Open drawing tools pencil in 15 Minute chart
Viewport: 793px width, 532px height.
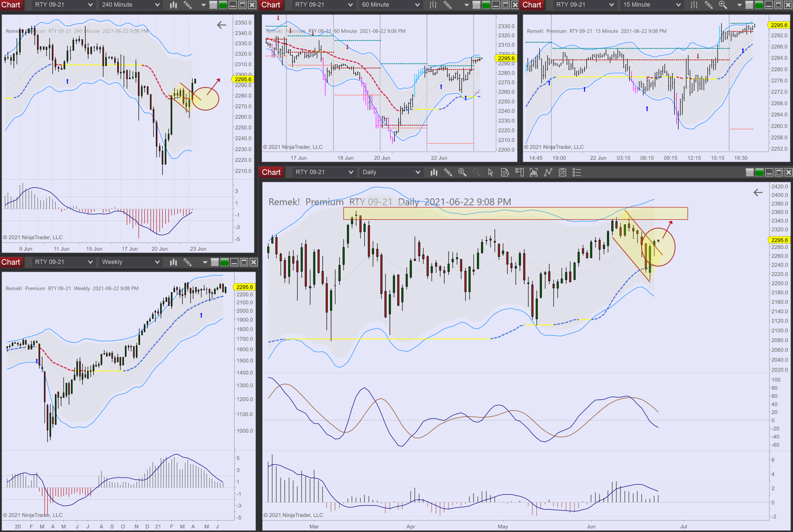pyautogui.click(x=709, y=5)
